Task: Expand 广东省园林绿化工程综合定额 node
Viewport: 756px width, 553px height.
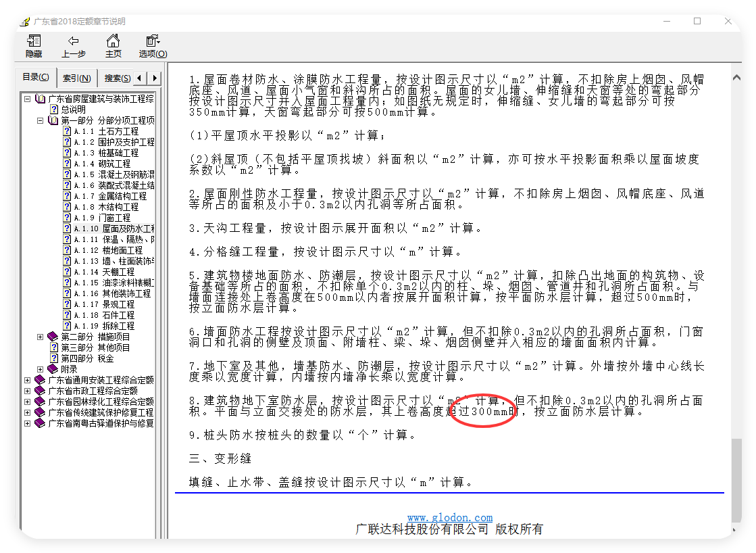Action: click(x=28, y=402)
